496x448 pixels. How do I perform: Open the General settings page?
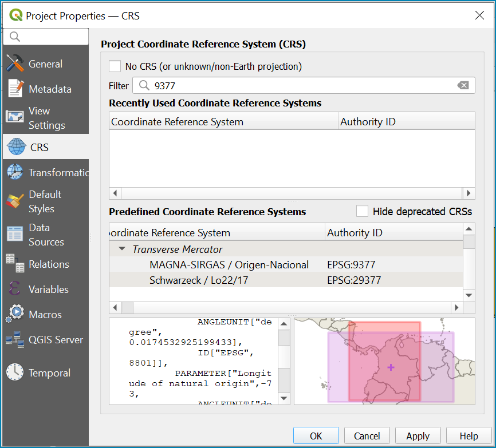tap(46, 64)
